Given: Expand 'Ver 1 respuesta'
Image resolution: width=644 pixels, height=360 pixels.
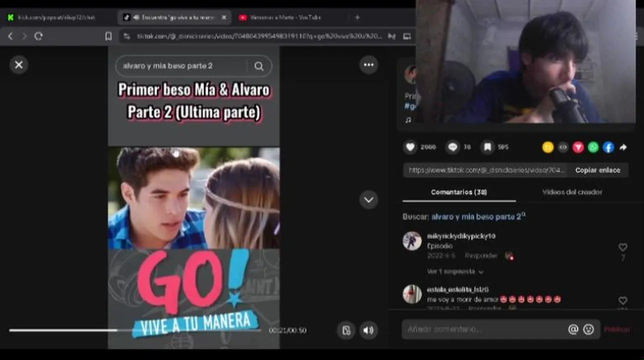Looking at the screenshot, I should [455, 271].
